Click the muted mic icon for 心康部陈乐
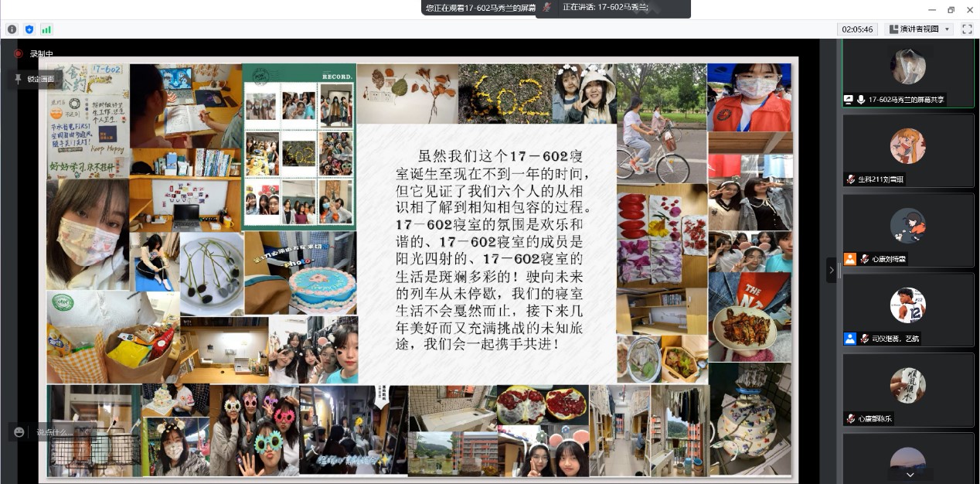Image resolution: width=980 pixels, height=484 pixels. point(851,418)
